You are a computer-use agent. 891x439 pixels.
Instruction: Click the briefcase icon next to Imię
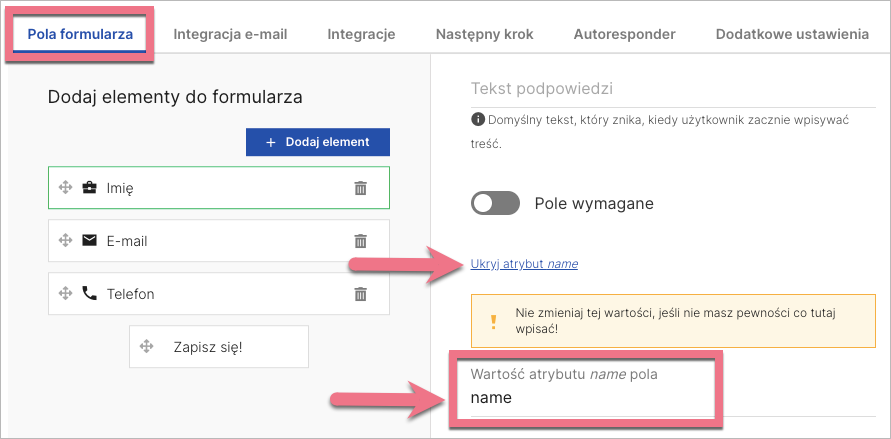click(90, 187)
